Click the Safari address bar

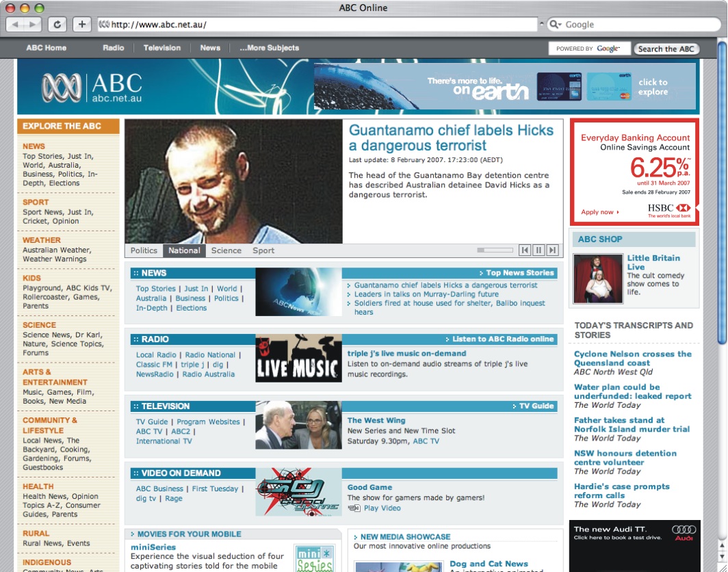pos(317,24)
